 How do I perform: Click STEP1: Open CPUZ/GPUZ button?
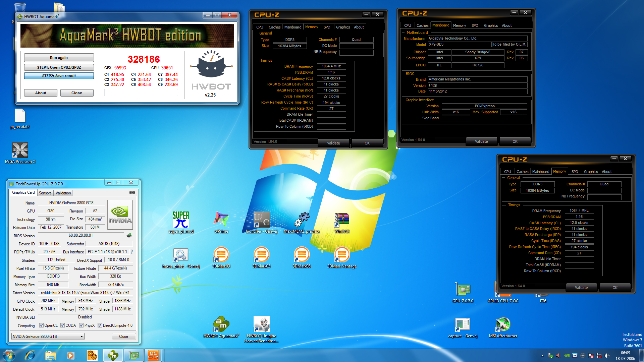tap(59, 67)
